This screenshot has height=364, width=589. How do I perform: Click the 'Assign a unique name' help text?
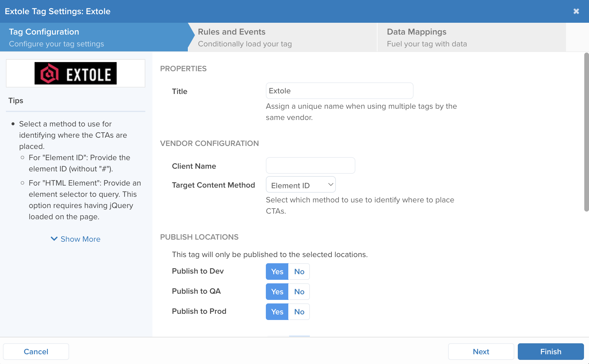point(361,112)
